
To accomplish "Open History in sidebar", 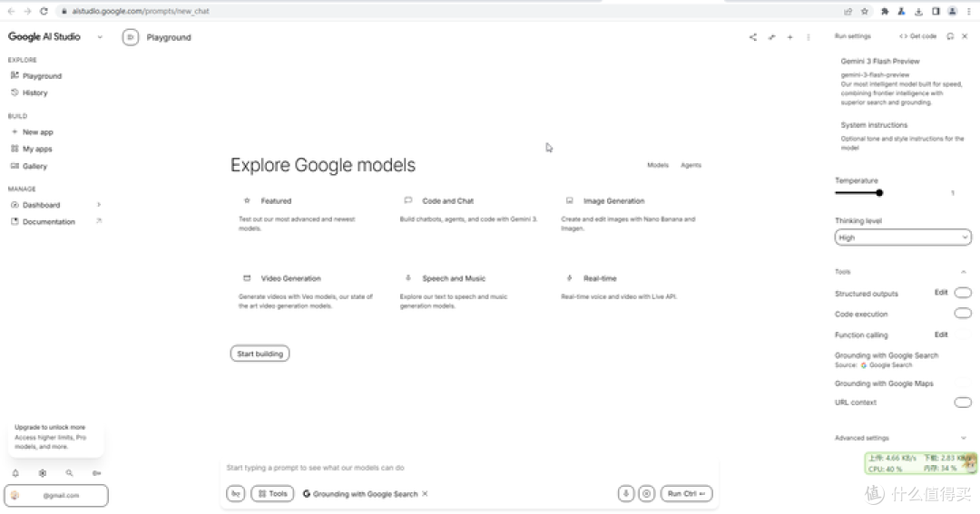I will pyautogui.click(x=34, y=92).
